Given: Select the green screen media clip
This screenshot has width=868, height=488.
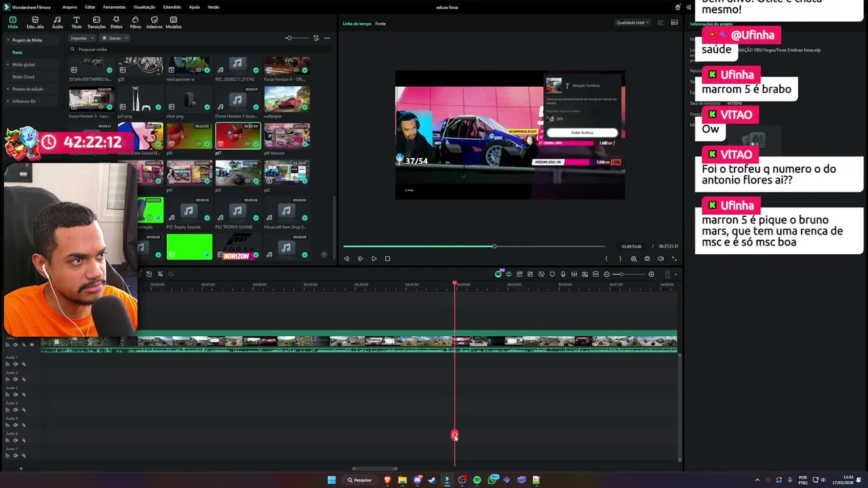Looking at the screenshot, I should click(x=189, y=247).
